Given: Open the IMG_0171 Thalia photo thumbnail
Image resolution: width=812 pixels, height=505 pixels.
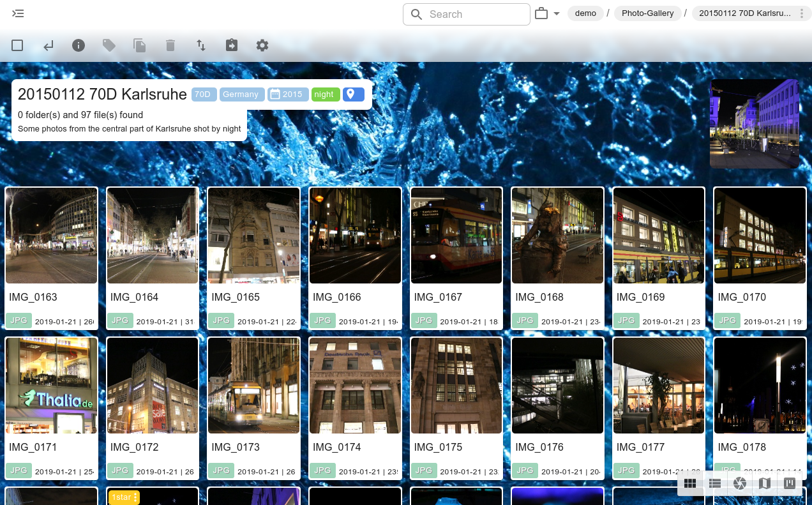Looking at the screenshot, I should (52, 386).
